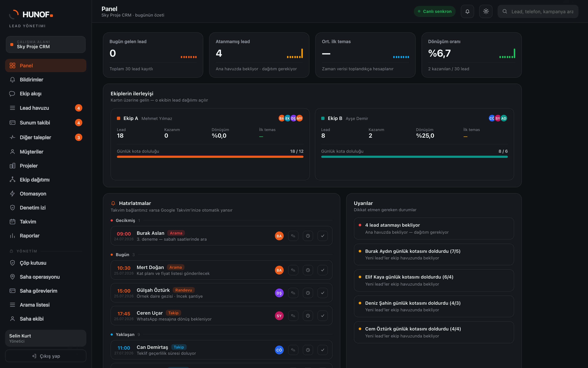
Task: Click the AD avatar in Ekip B
Action: pos(504,118)
